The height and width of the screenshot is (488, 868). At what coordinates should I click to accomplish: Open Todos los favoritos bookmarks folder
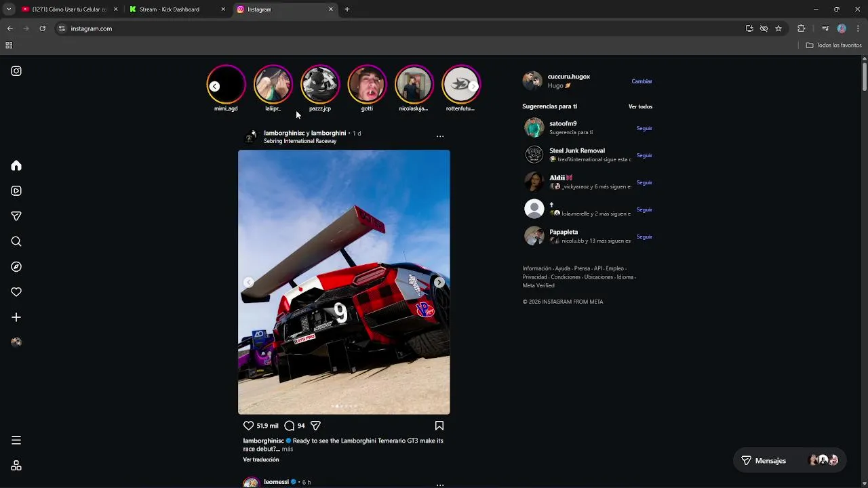(833, 45)
